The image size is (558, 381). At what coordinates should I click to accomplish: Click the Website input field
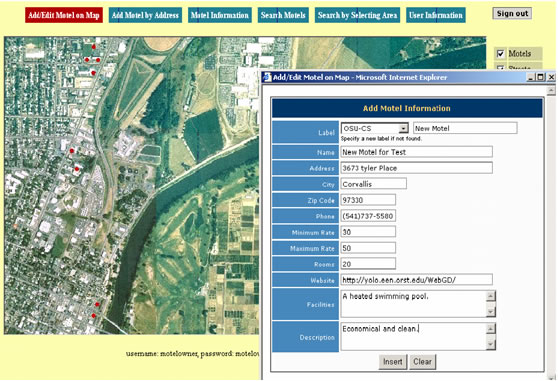pyautogui.click(x=416, y=280)
